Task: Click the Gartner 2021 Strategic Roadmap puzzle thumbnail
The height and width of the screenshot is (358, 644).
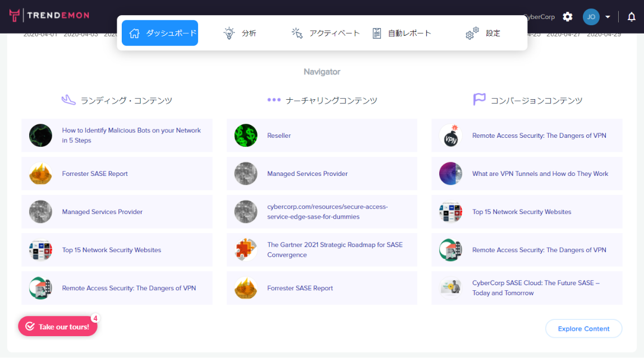Action: (x=246, y=250)
